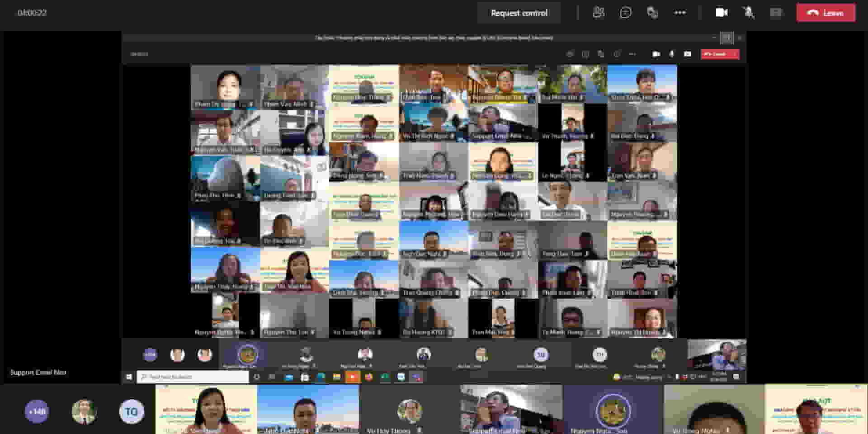Click the reactions icon beside the chat icon
Image resolution: width=868 pixels, height=434 pixels.
coord(652,13)
